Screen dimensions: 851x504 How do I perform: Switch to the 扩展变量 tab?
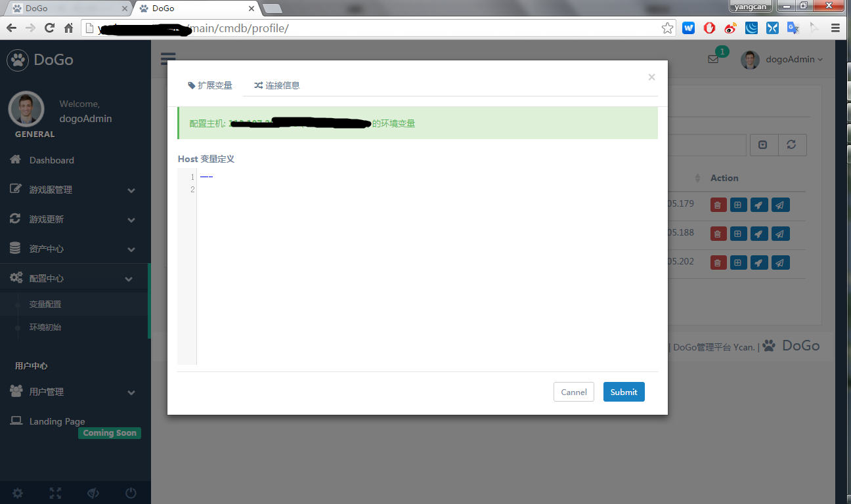(210, 85)
